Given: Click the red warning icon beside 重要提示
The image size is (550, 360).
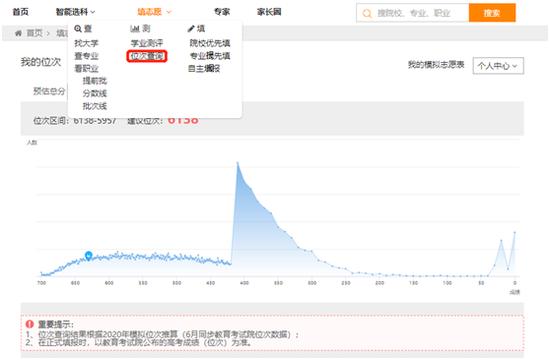Looking at the screenshot, I should 29,324.
